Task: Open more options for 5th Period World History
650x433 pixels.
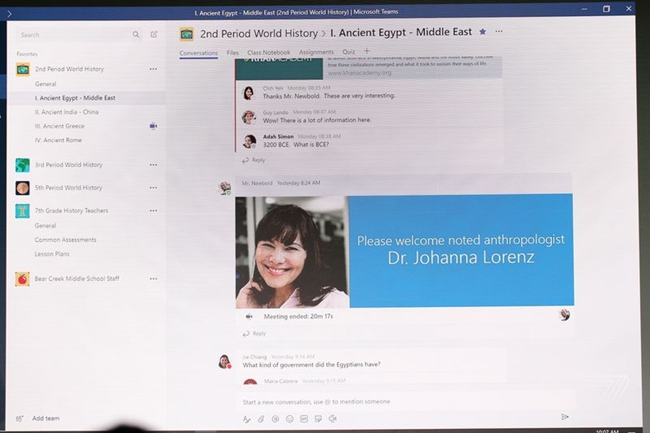Action: click(x=153, y=188)
